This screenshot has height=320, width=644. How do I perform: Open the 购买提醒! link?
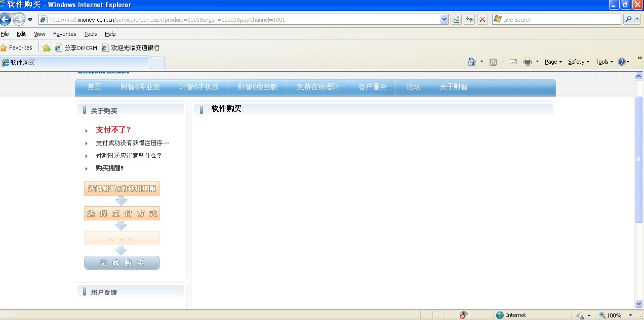point(109,168)
